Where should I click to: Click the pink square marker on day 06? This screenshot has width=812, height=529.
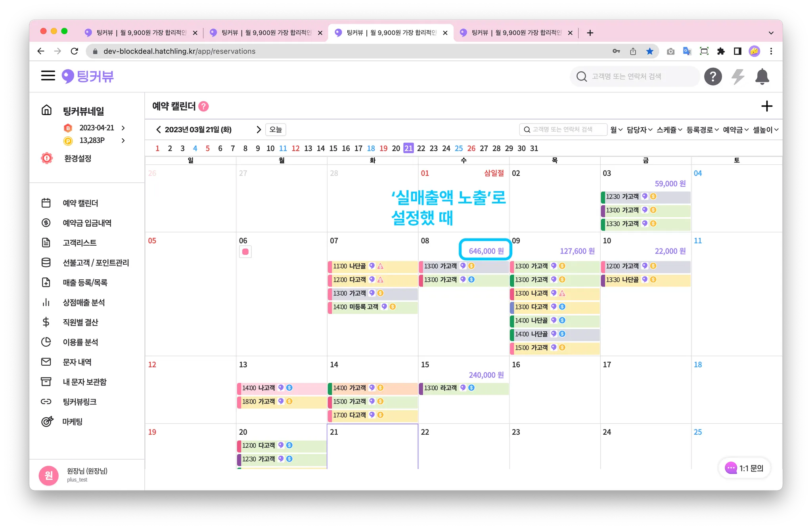(x=245, y=252)
